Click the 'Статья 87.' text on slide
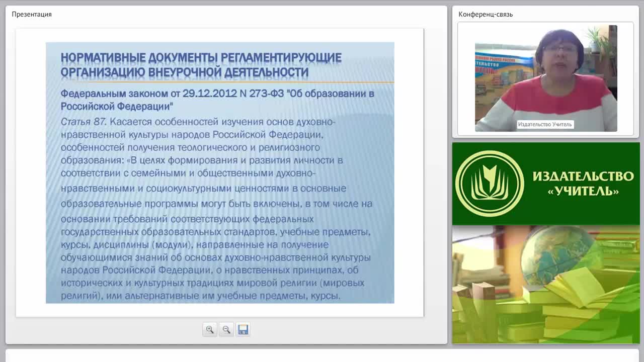Viewport: 644px width, 362px height. click(84, 122)
